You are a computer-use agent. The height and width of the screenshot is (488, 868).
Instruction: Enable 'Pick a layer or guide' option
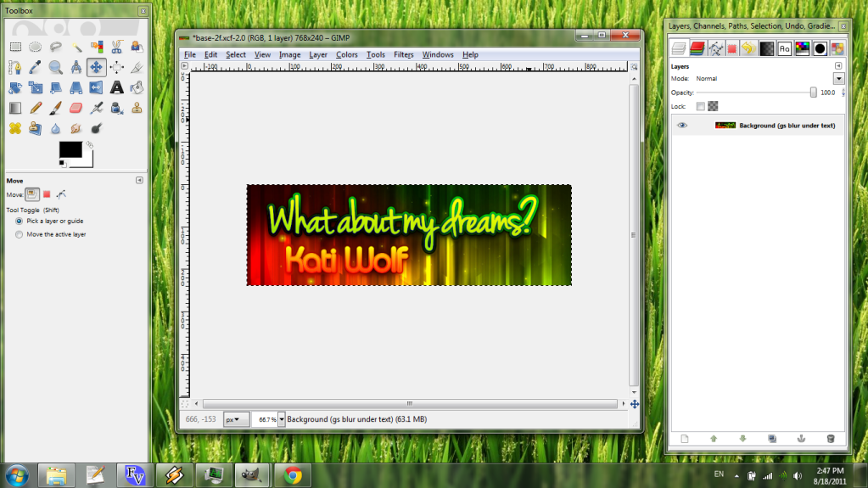pyautogui.click(x=19, y=221)
